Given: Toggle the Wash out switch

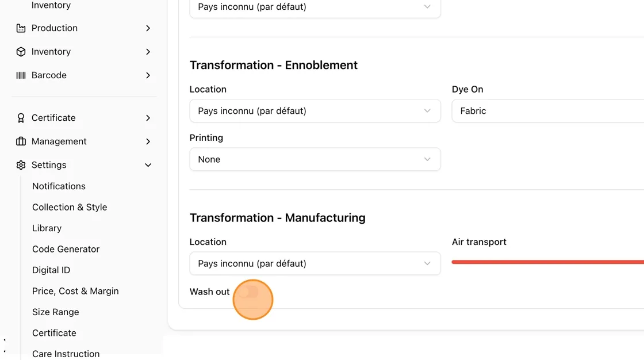Looking at the screenshot, I should tap(248, 292).
